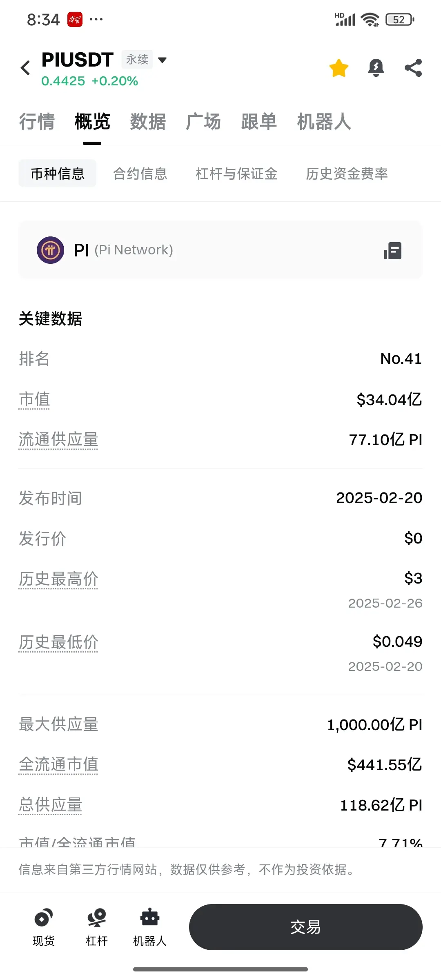Viewport: 441px width, 980px height.
Task: Open Pi Network document details icon
Action: [x=393, y=250]
